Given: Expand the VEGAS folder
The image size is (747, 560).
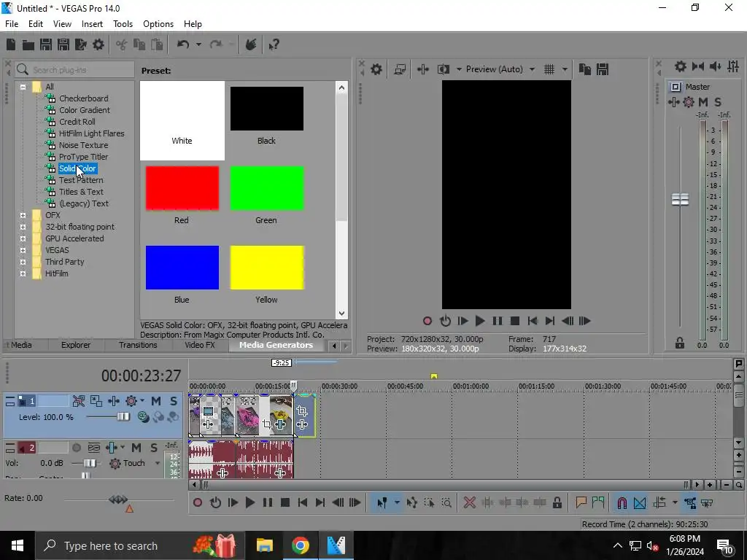Looking at the screenshot, I should 23,250.
